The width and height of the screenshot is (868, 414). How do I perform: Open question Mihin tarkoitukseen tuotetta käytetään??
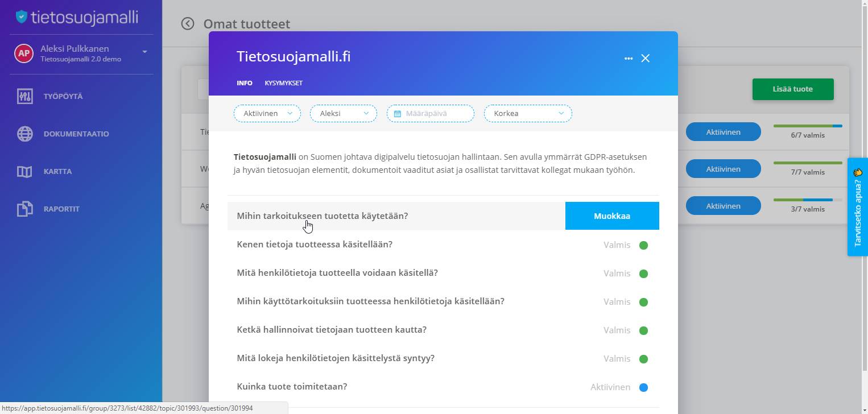pos(322,216)
